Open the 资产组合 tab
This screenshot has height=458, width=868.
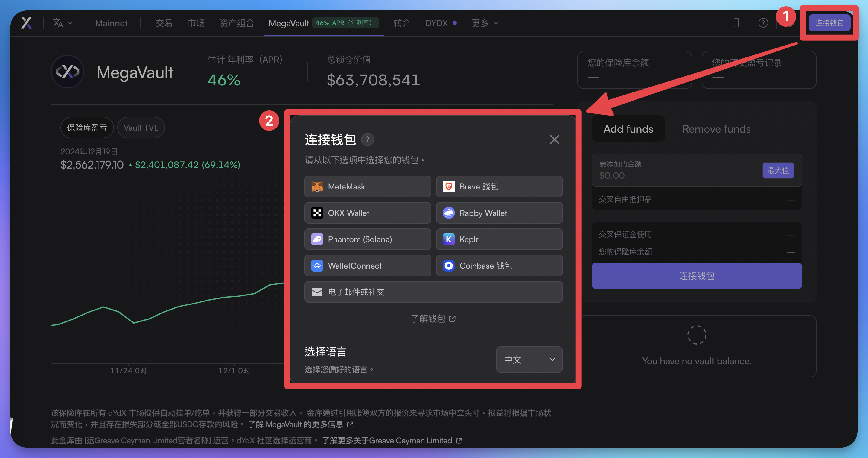pyautogui.click(x=237, y=23)
